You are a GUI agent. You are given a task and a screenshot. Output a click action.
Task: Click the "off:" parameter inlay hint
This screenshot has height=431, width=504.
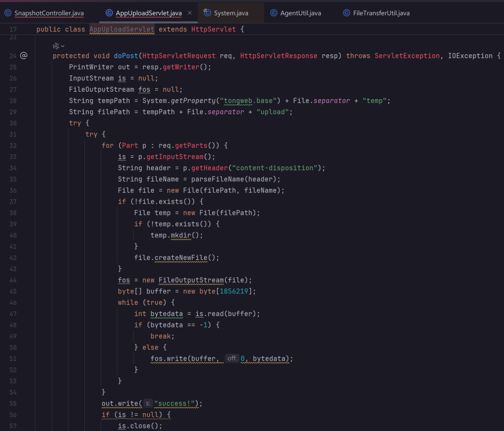coord(232,359)
